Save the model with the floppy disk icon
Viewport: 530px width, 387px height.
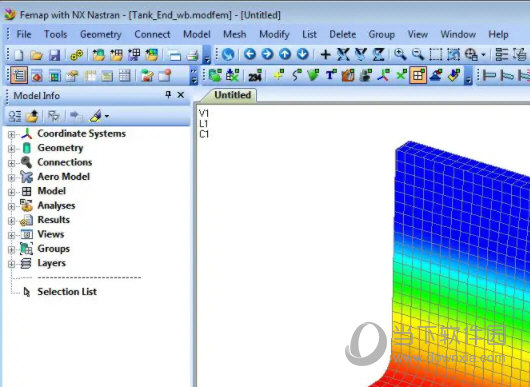point(54,55)
